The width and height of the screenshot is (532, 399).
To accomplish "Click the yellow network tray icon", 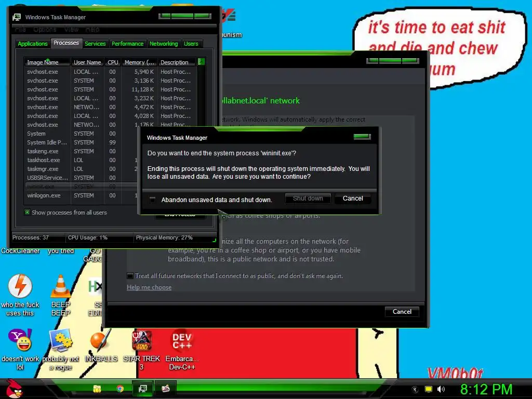I will coord(429,389).
